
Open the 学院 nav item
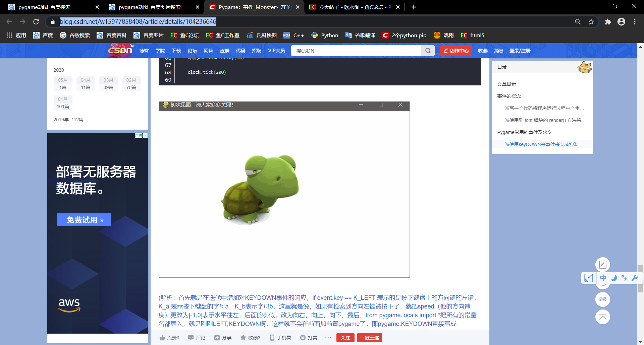coord(160,51)
